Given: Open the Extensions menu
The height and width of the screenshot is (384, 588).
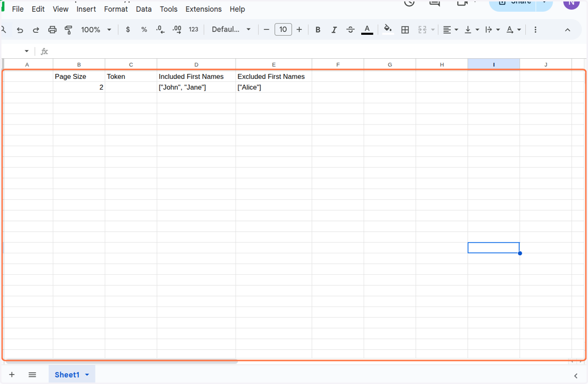Looking at the screenshot, I should point(203,9).
